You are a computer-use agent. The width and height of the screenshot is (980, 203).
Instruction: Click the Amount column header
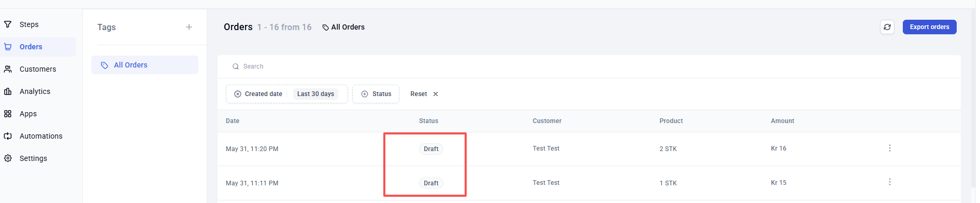click(x=782, y=121)
